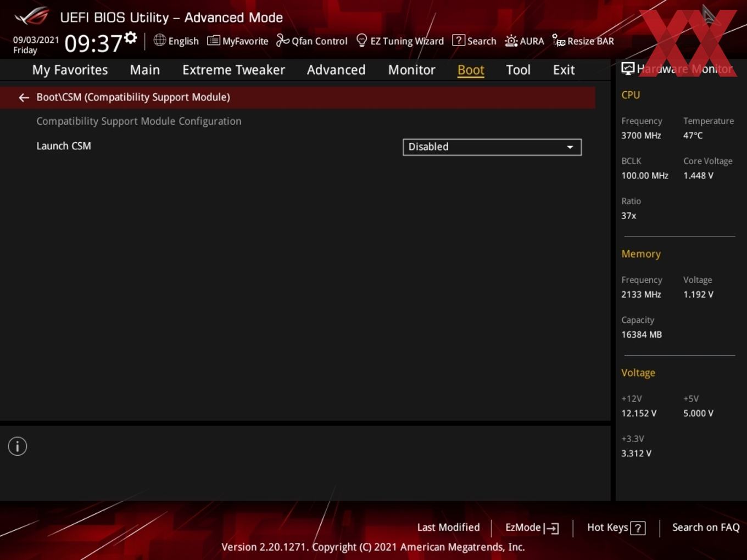This screenshot has height=560, width=747.
Task: Click the Boot\CSM breadcrumb header text
Action: (133, 97)
